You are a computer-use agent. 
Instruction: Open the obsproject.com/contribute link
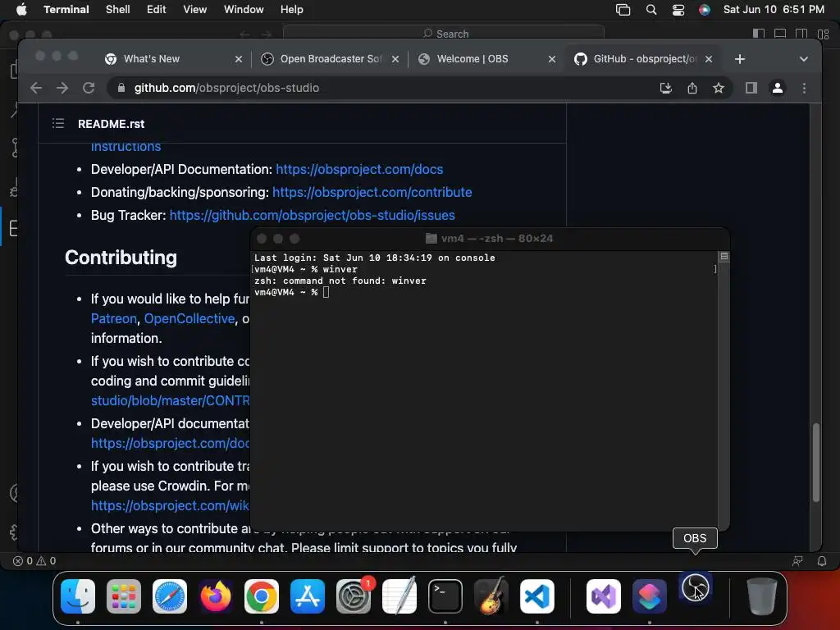click(x=372, y=192)
